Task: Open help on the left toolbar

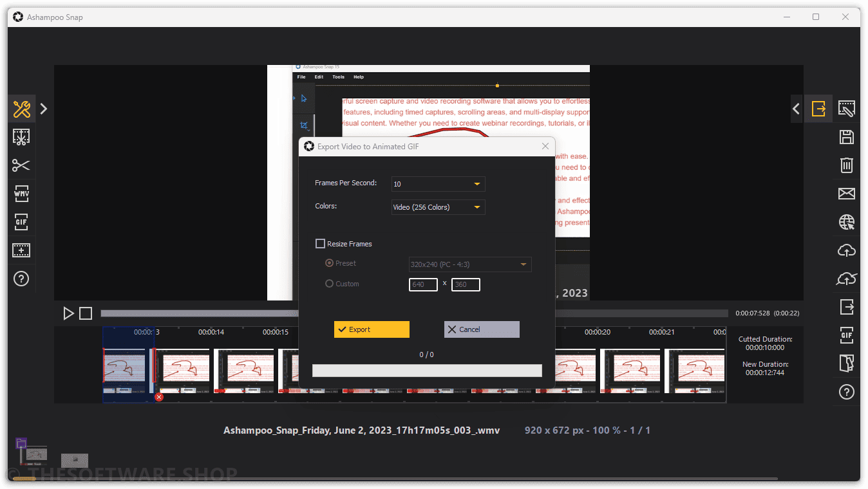Action: (x=21, y=279)
